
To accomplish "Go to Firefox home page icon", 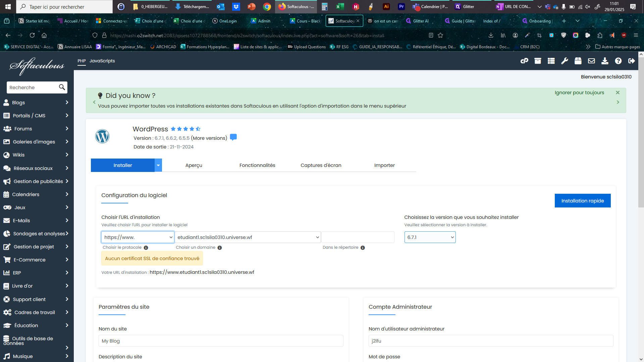I will pos(44,35).
